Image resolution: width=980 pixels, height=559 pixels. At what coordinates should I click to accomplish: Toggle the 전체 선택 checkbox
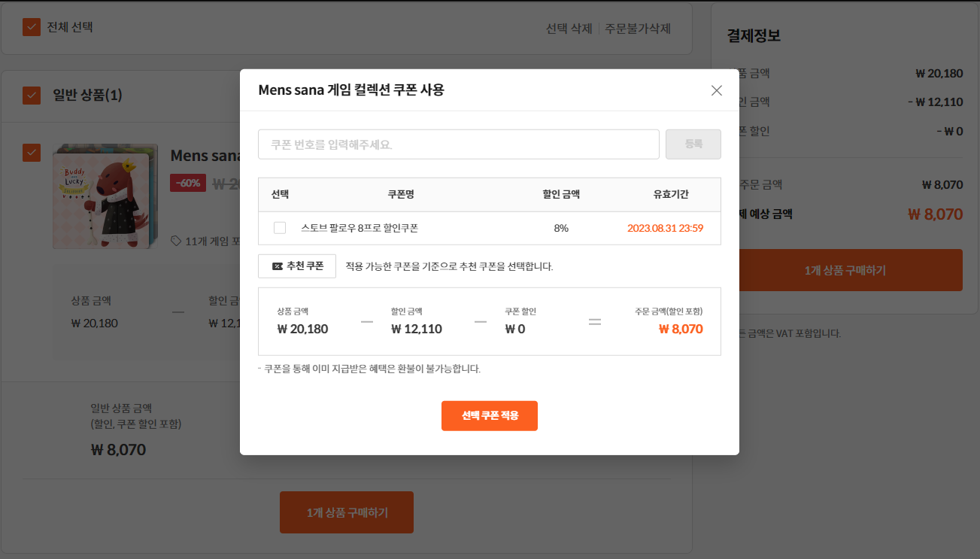coord(32,27)
